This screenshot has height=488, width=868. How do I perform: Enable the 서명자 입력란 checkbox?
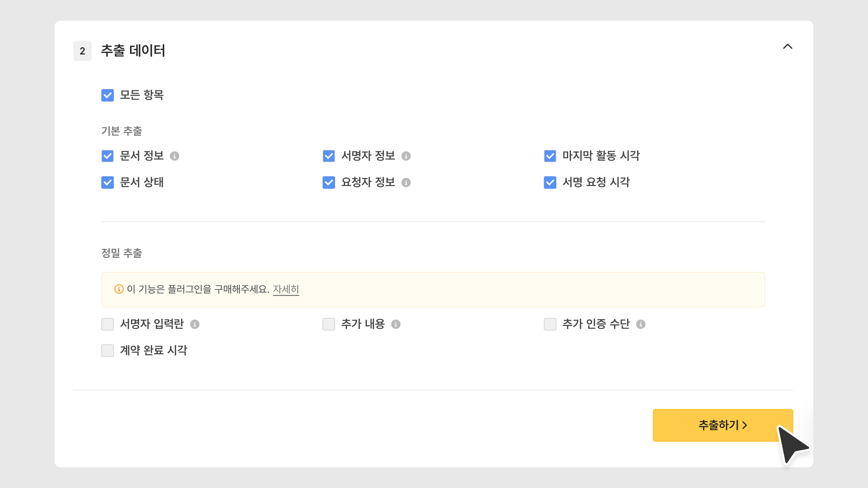coord(108,324)
